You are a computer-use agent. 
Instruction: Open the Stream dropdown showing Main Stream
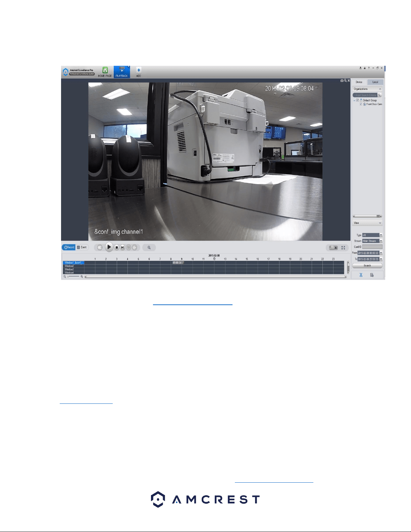click(x=372, y=241)
